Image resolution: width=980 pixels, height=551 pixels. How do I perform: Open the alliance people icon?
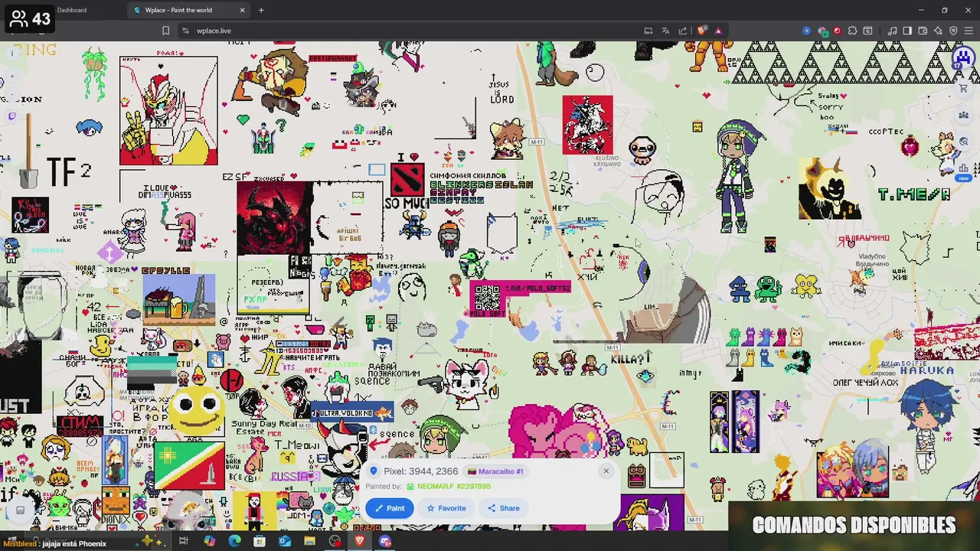(964, 116)
